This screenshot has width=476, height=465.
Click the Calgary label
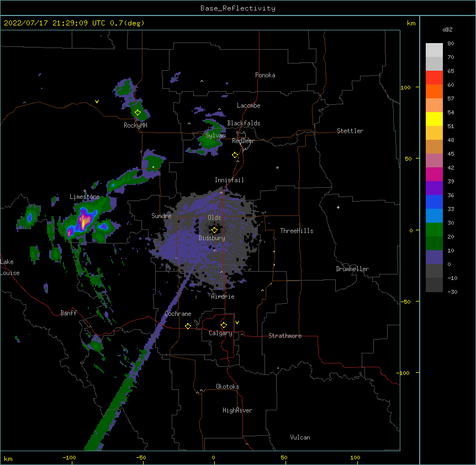[220, 333]
